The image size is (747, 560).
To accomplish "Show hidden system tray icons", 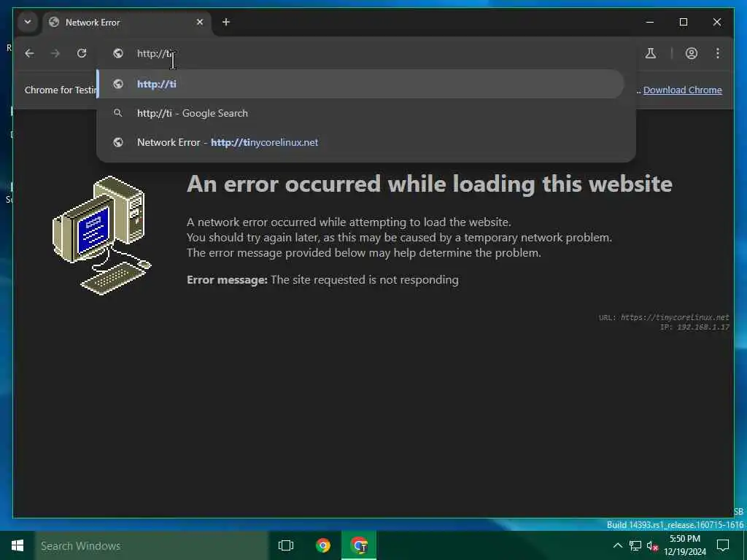I will click(x=617, y=545).
